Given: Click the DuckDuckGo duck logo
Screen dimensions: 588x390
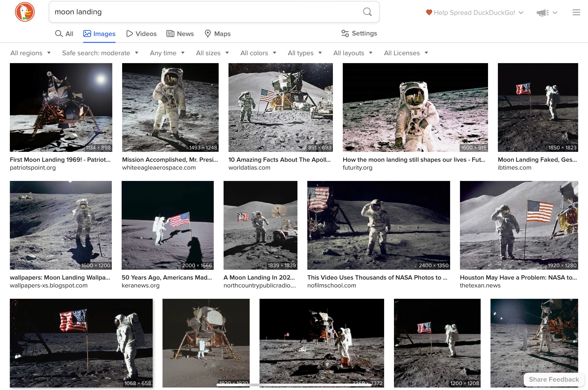Looking at the screenshot, I should coord(25,12).
